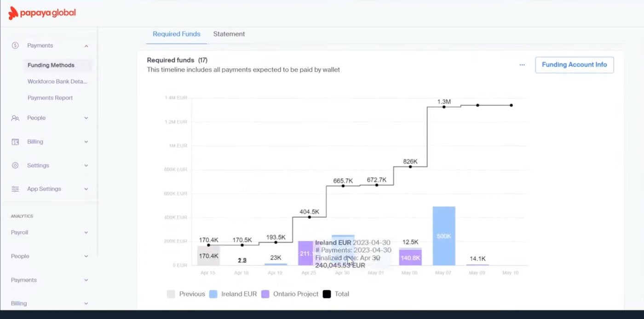Select the Required Funds tab
Viewport: 644px width, 319px height.
coord(177,34)
